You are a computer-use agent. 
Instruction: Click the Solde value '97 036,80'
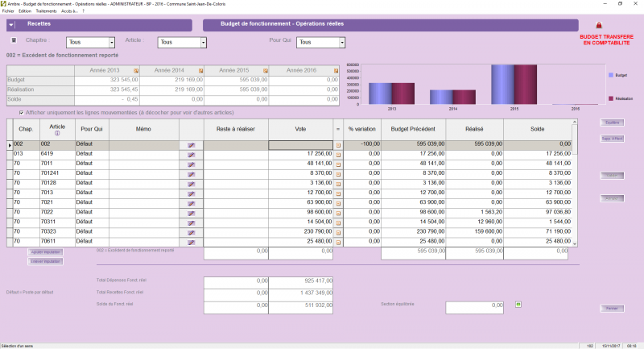tap(558, 212)
